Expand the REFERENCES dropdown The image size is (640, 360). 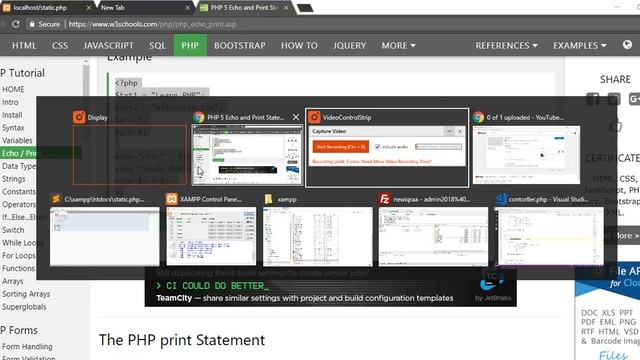click(x=506, y=45)
